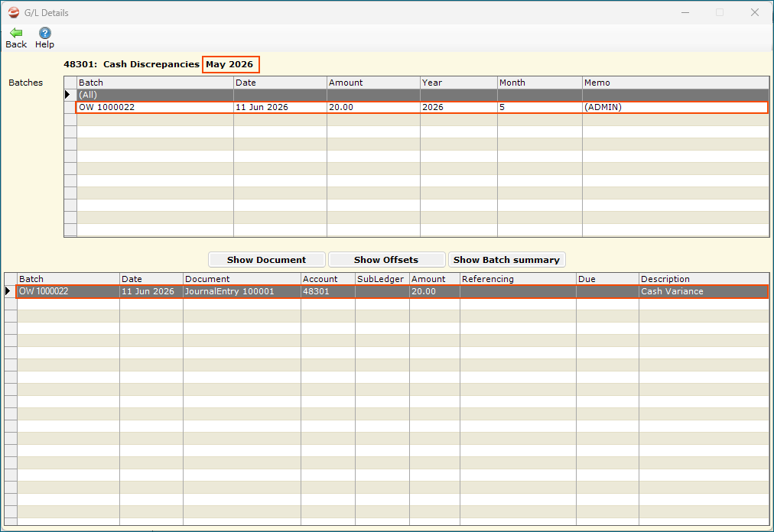
Task: Click the Referencing column header
Action: click(518, 279)
